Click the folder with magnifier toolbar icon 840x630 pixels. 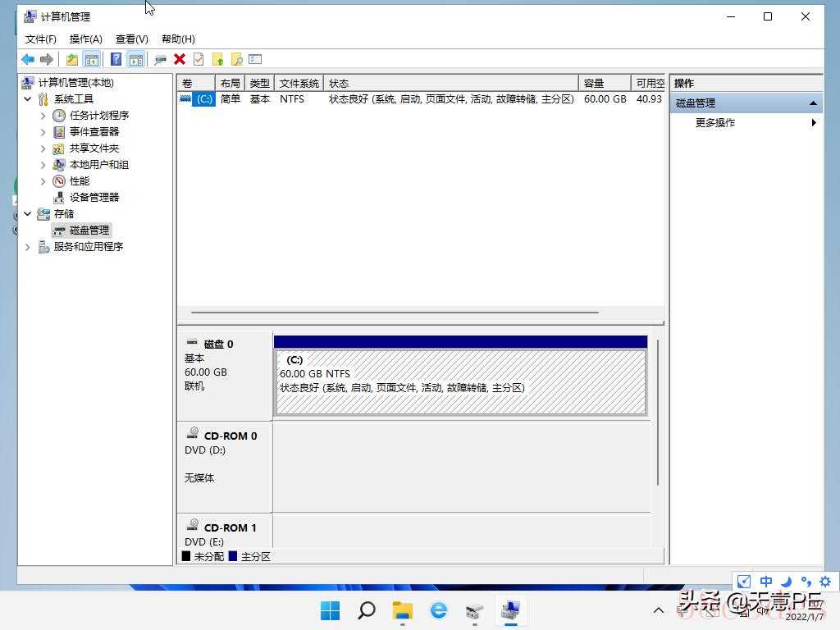pyautogui.click(x=236, y=59)
